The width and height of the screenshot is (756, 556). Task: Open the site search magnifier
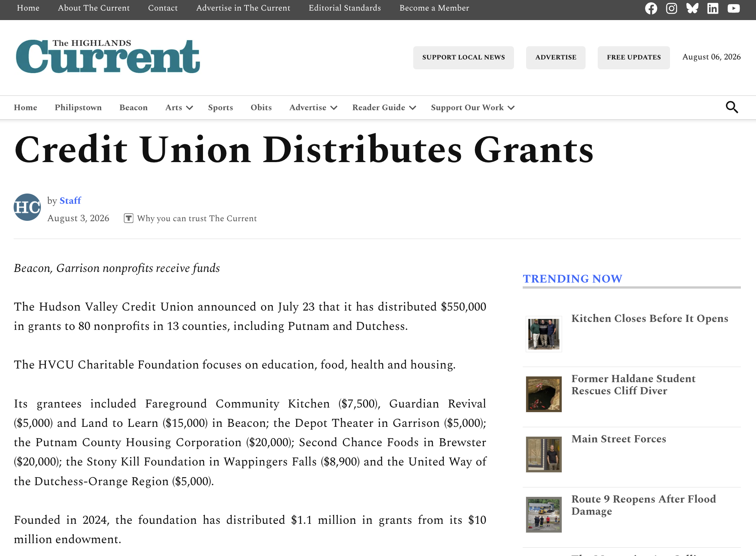(x=732, y=108)
